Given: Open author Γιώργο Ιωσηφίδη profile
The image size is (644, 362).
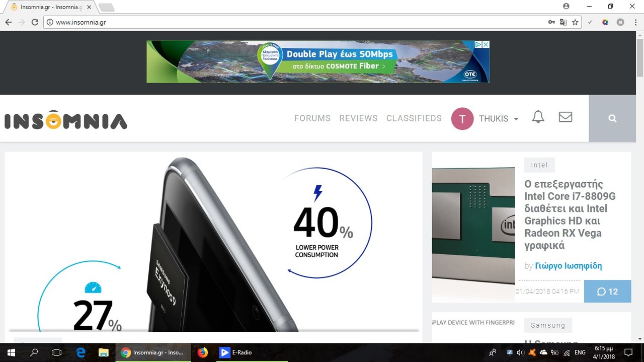Looking at the screenshot, I should (x=568, y=266).
